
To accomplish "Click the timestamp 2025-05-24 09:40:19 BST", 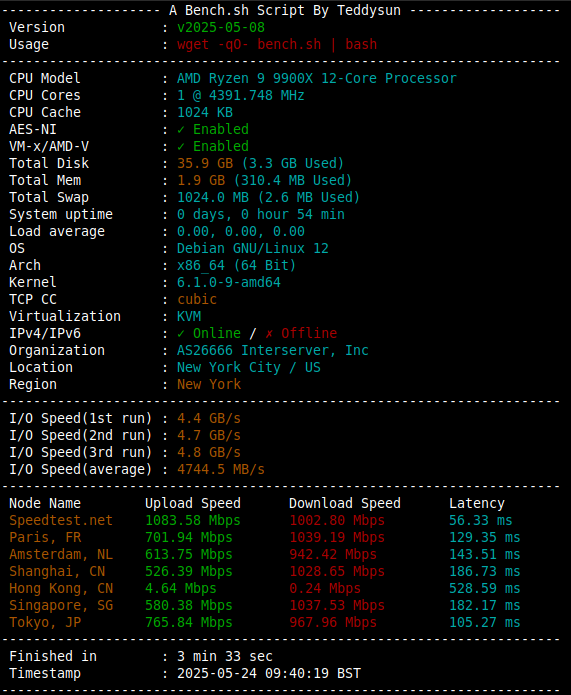I will pos(269,673).
